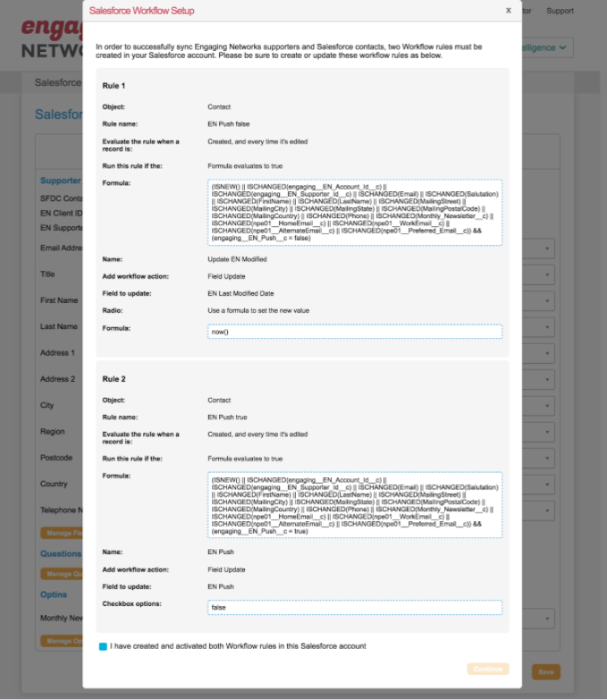Viewport: 607px width, 700px height.
Task: Close the Salesforce Workflow Setup dialog
Action: pos(509,11)
